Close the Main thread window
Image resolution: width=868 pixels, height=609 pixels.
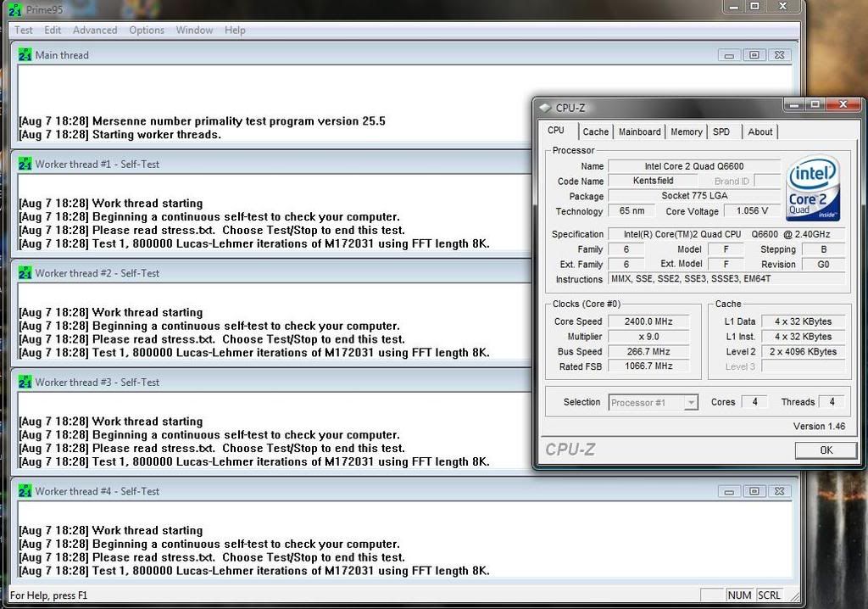click(780, 55)
